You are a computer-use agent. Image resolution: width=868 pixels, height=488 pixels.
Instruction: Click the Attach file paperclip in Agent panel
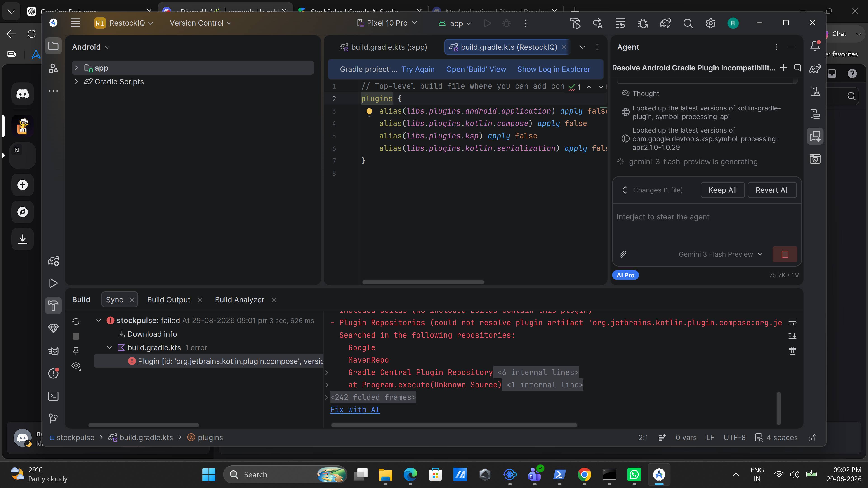tap(623, 254)
